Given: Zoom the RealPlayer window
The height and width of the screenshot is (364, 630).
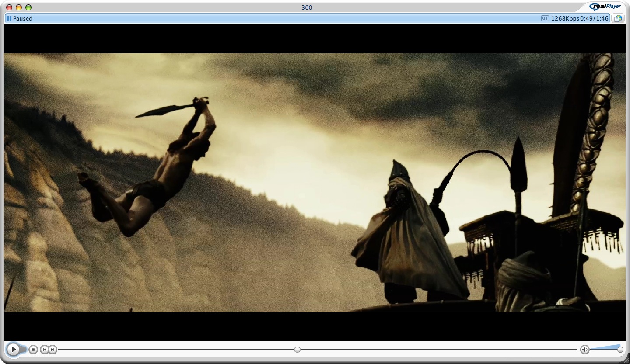Looking at the screenshot, I should (28, 7).
